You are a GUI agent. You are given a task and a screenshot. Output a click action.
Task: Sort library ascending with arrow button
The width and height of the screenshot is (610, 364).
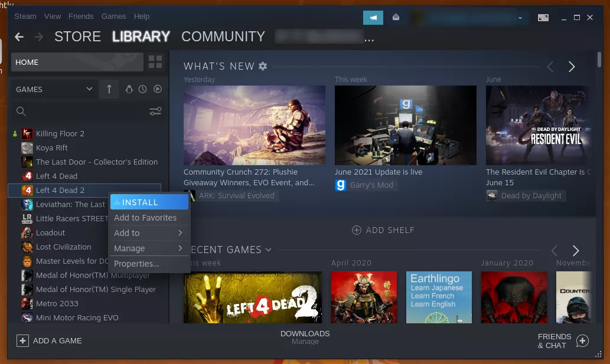109,89
